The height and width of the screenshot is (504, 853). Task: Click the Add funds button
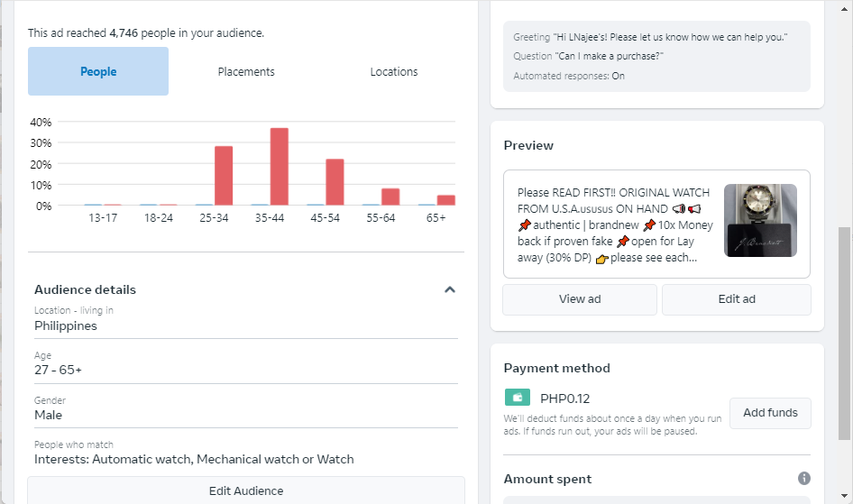[770, 413]
